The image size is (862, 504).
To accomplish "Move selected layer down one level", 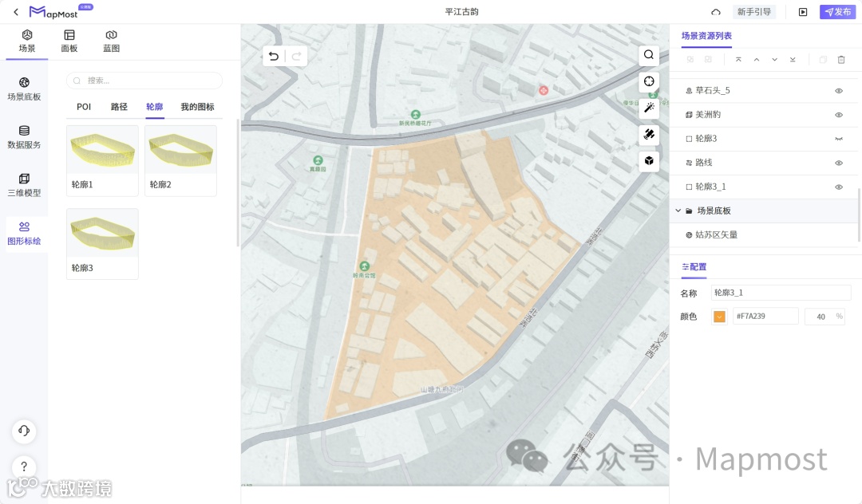I will [774, 60].
